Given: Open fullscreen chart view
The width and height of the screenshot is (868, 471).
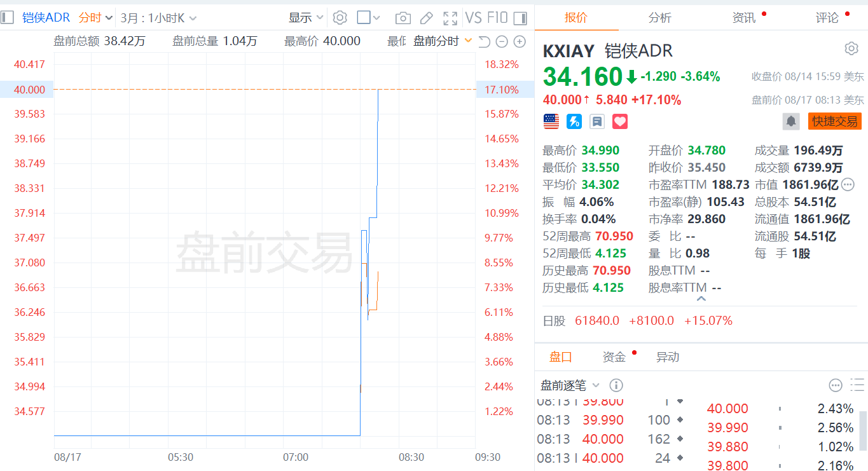Looking at the screenshot, I should [x=450, y=18].
